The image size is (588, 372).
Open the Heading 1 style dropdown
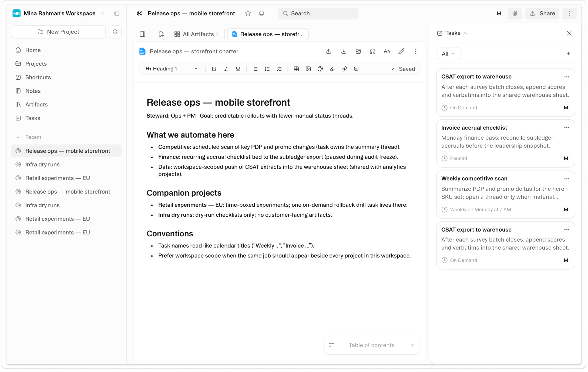tap(171, 69)
